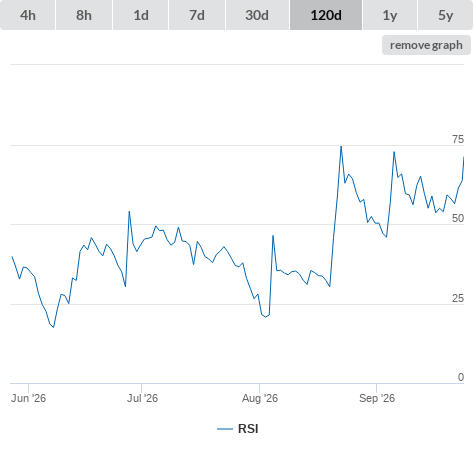The height and width of the screenshot is (455, 474).
Task: Choose the 1d time range
Action: click(141, 15)
